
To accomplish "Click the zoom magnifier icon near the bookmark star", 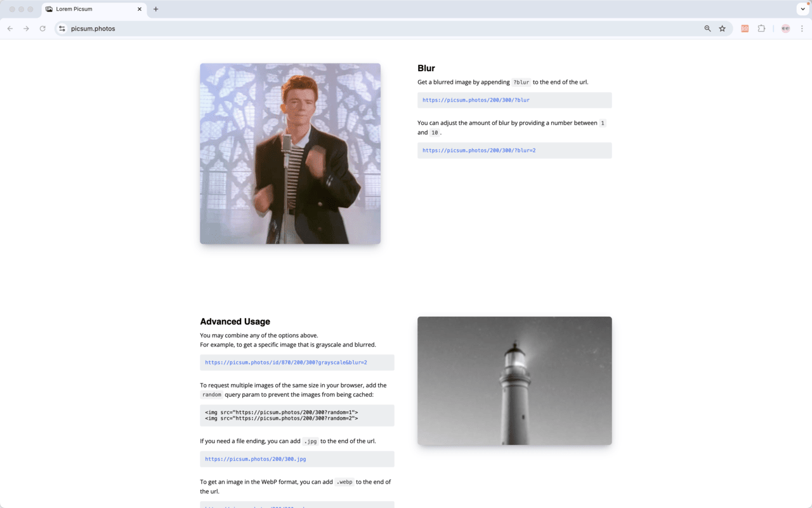I will tap(707, 29).
